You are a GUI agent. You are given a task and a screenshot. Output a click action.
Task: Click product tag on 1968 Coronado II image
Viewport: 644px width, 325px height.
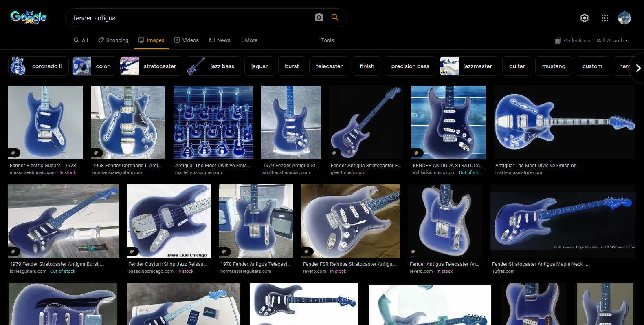(96, 153)
